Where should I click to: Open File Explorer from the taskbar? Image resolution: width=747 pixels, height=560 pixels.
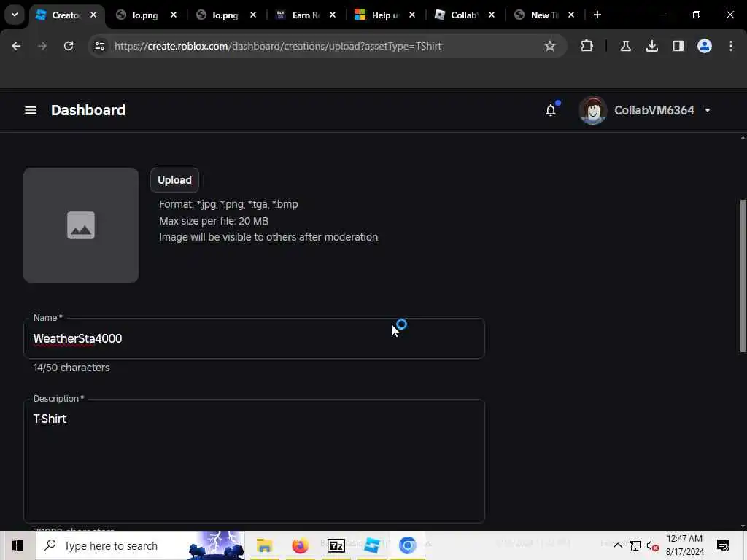click(x=264, y=545)
